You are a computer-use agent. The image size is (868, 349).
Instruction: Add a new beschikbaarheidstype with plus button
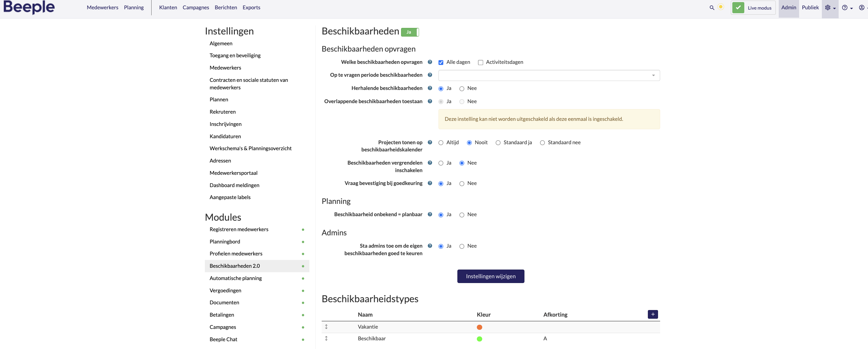point(653,314)
